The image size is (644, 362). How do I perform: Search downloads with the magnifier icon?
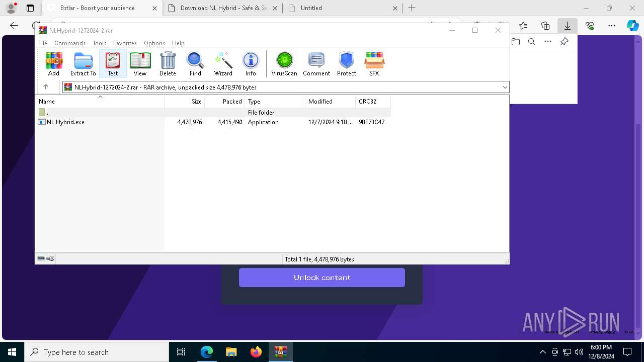coord(532,42)
